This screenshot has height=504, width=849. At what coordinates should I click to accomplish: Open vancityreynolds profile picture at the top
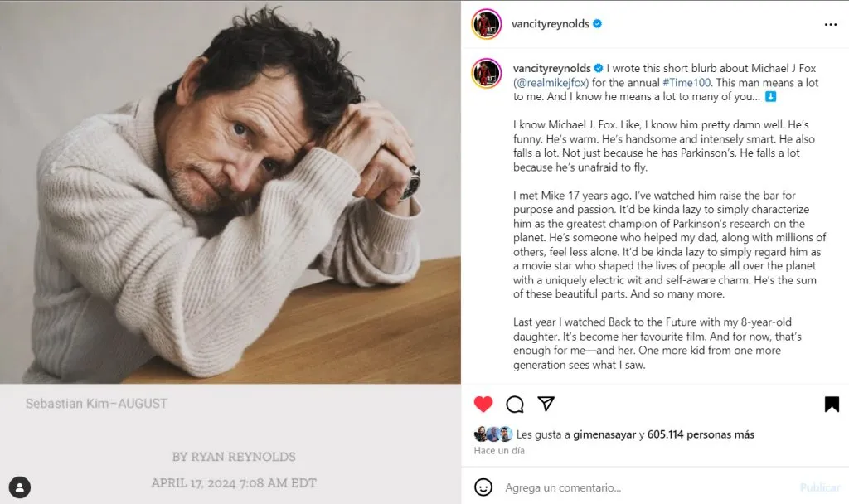point(485,24)
